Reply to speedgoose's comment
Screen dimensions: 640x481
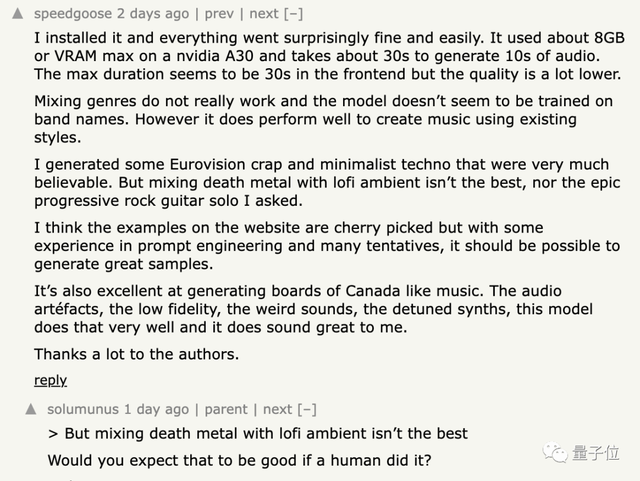[x=50, y=380]
